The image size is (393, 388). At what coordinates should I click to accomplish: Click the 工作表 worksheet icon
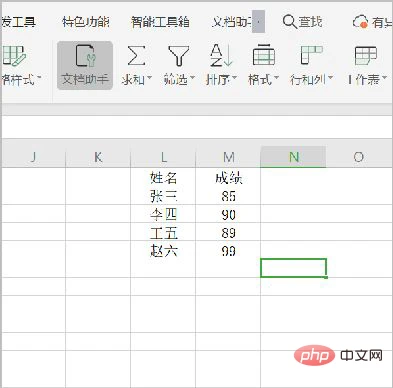point(366,55)
